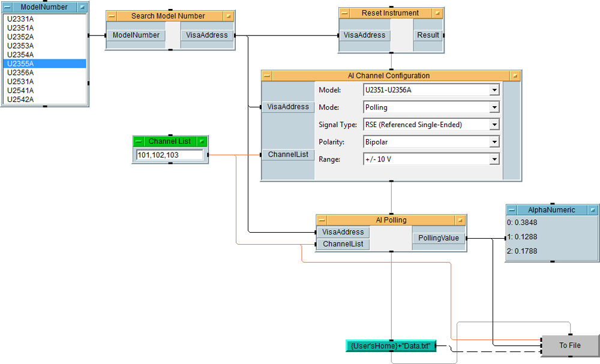600x364 pixels.
Task: Open the Channel List object menu
Action: pos(202,142)
